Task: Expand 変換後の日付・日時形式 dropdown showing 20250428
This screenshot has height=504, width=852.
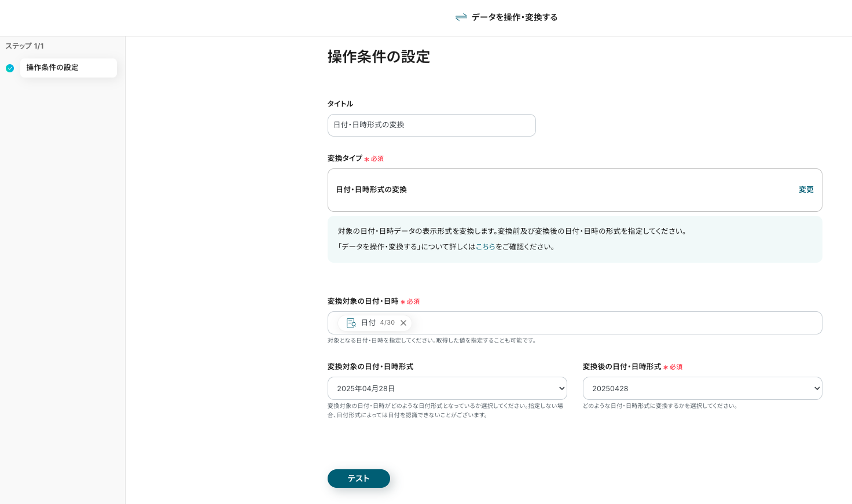Action: (702, 388)
